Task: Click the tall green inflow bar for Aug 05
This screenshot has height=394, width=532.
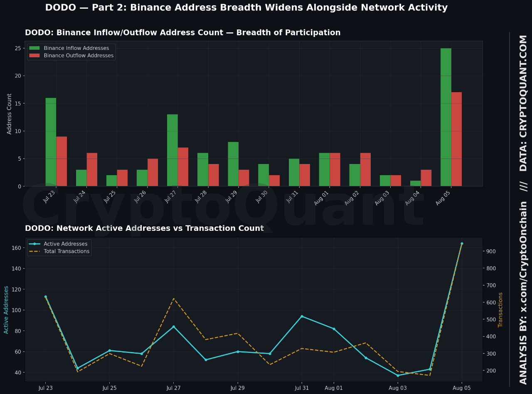Action: point(446,117)
